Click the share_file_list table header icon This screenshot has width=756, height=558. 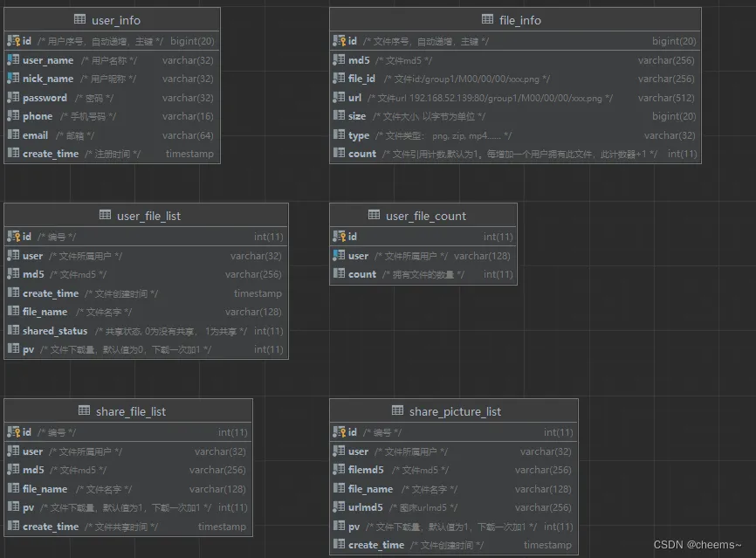(x=84, y=410)
